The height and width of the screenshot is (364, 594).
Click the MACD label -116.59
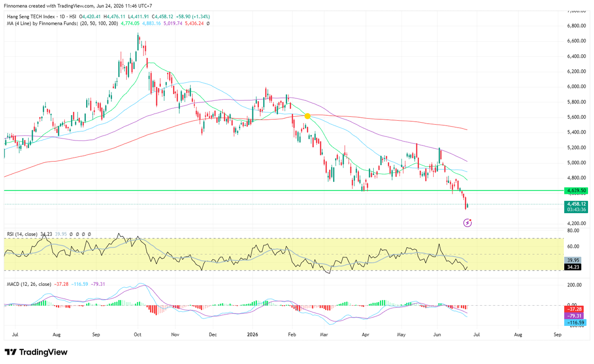574,322
